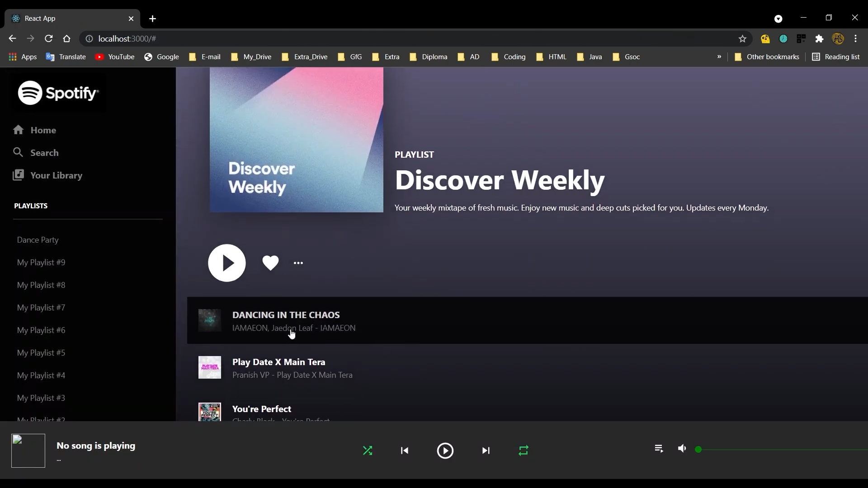Click the previous track icon
The height and width of the screenshot is (488, 868).
click(405, 450)
